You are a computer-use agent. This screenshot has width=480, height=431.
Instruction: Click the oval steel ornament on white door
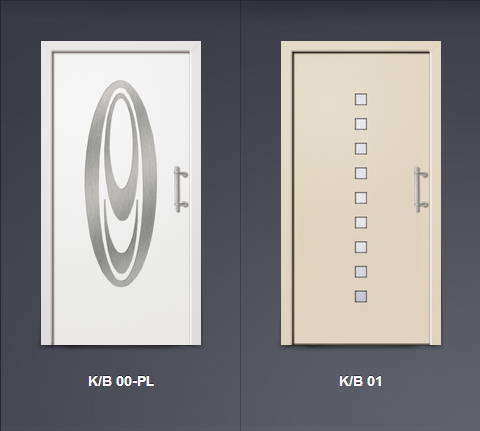pos(121,183)
